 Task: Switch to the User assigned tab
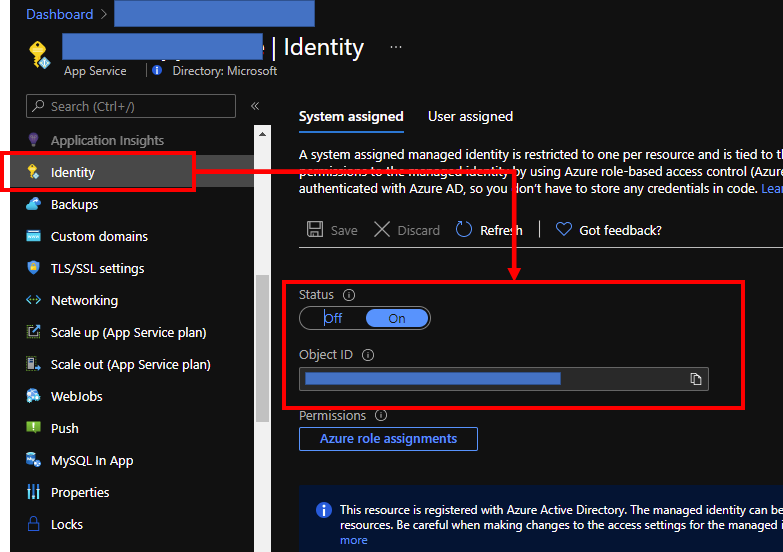click(x=470, y=116)
